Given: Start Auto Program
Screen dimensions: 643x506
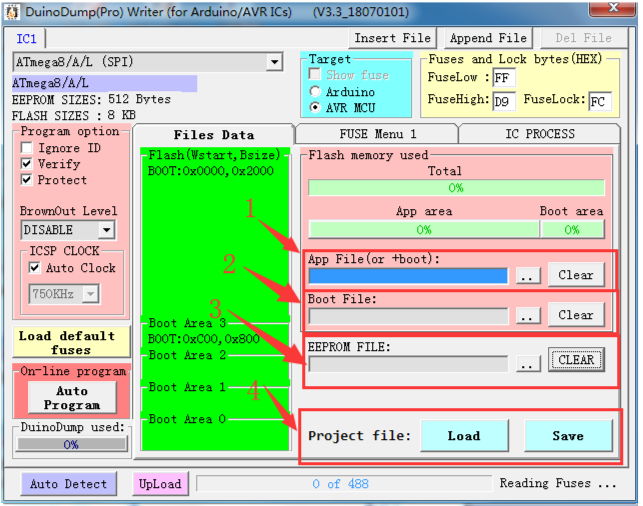Looking at the screenshot, I should [72, 397].
